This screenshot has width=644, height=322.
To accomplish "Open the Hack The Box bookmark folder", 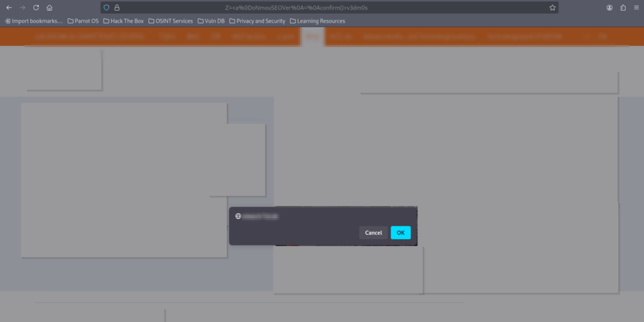I will click(123, 21).
